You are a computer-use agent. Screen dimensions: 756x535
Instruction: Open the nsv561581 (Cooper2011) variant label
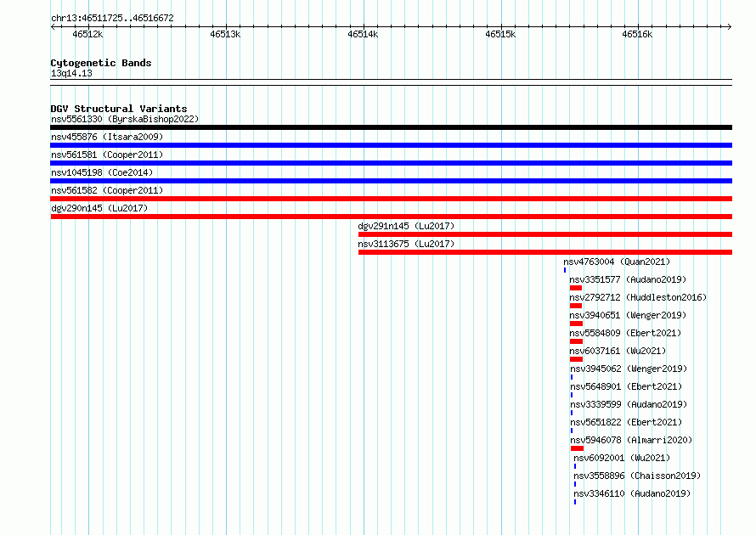pos(107,155)
